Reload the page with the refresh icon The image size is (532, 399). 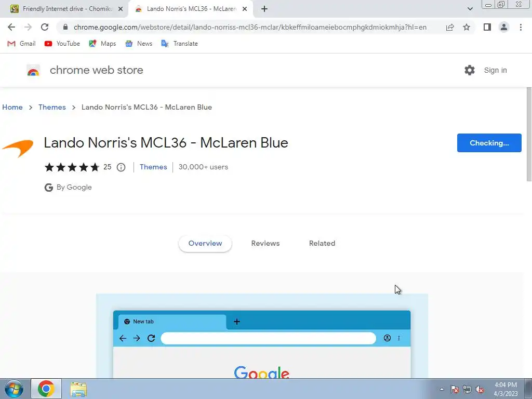[x=45, y=27]
